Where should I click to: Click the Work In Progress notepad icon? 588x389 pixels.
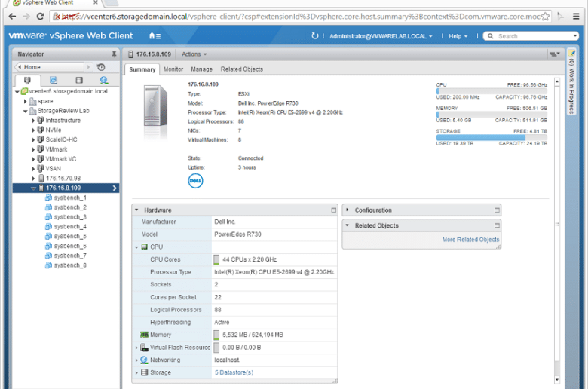(x=571, y=54)
